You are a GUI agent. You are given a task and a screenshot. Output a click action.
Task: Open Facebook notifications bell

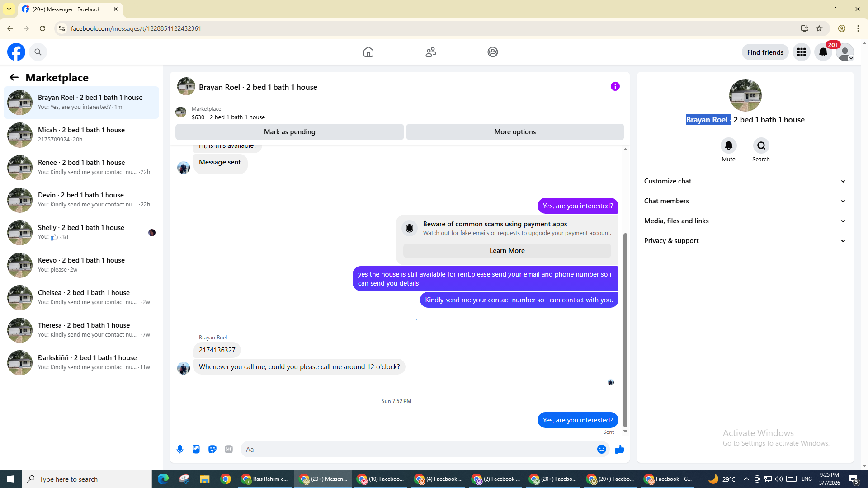click(823, 52)
